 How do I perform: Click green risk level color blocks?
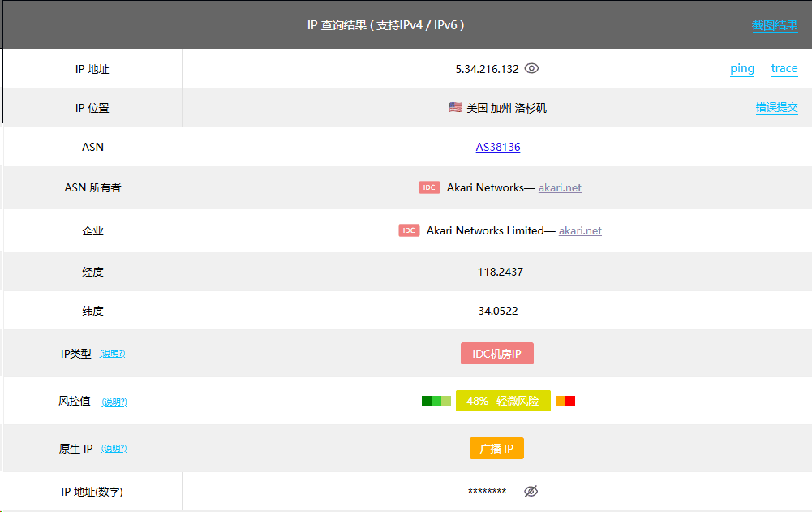[x=436, y=401]
